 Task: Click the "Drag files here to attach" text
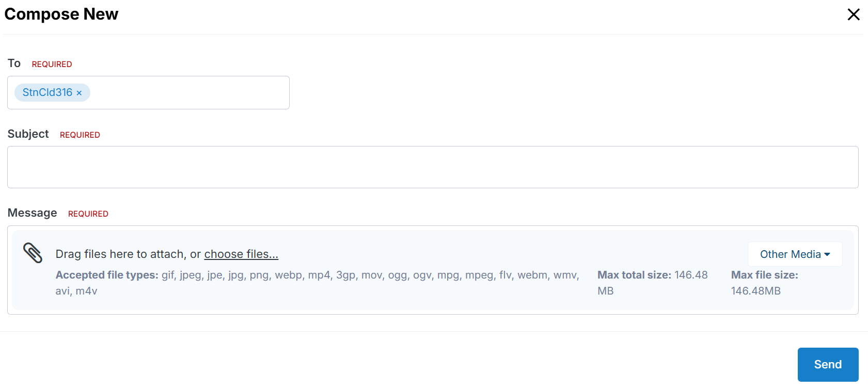tap(121, 254)
